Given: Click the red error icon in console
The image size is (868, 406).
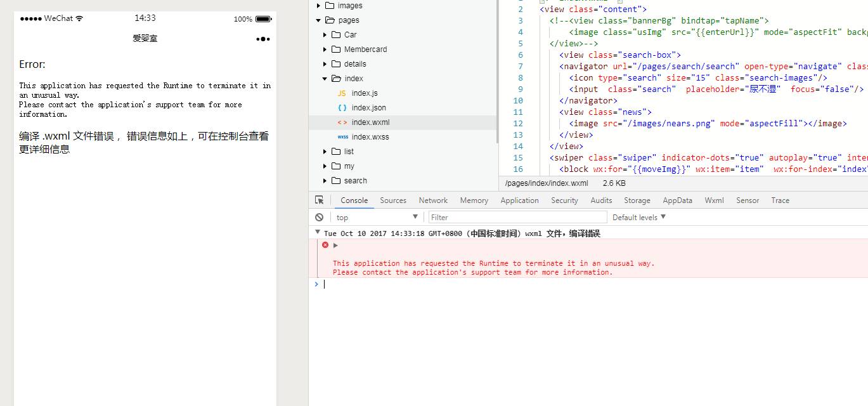Looking at the screenshot, I should pyautogui.click(x=325, y=245).
